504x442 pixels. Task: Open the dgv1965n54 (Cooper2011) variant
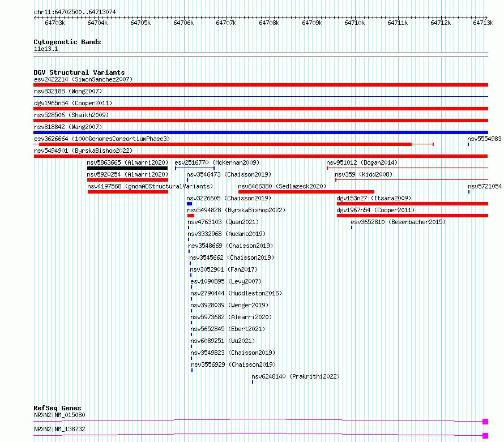coord(73,103)
